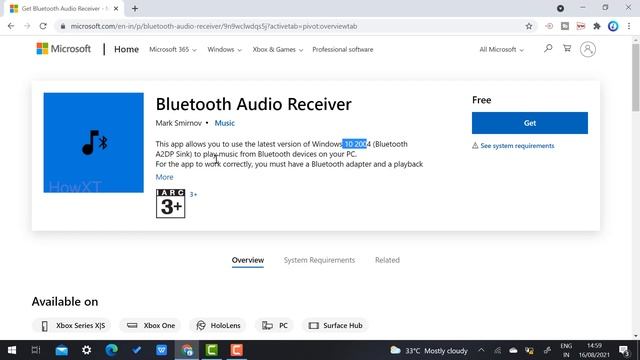Switch to the System Requirements tab
This screenshot has height=360, width=640.
point(319,260)
